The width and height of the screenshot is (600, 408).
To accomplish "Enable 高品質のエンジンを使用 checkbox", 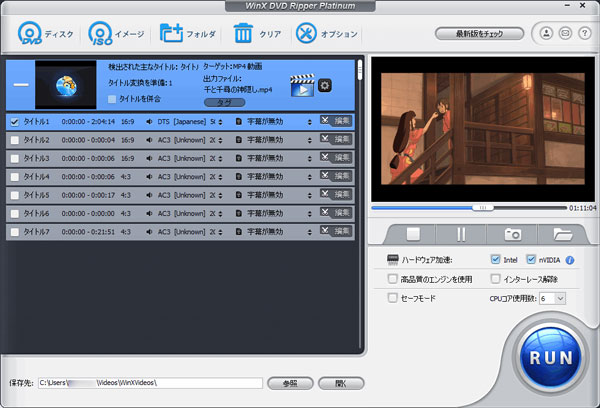I will pyautogui.click(x=392, y=279).
